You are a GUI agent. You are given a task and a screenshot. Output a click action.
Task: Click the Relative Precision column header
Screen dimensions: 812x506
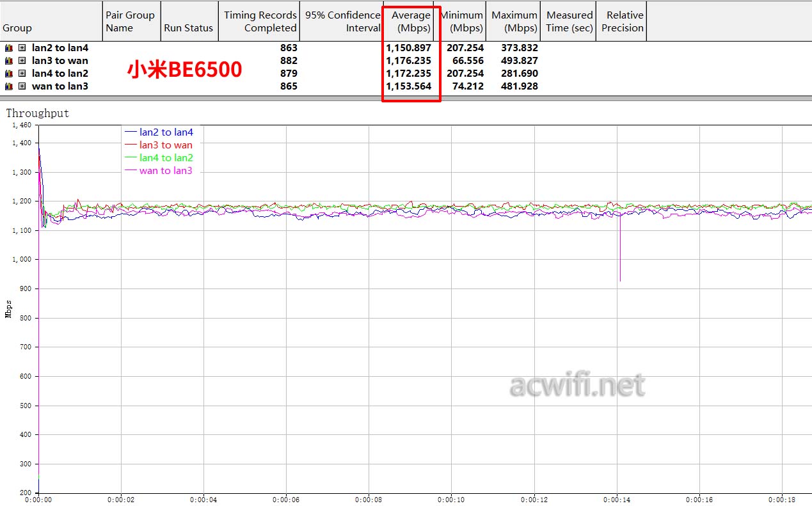click(x=622, y=21)
